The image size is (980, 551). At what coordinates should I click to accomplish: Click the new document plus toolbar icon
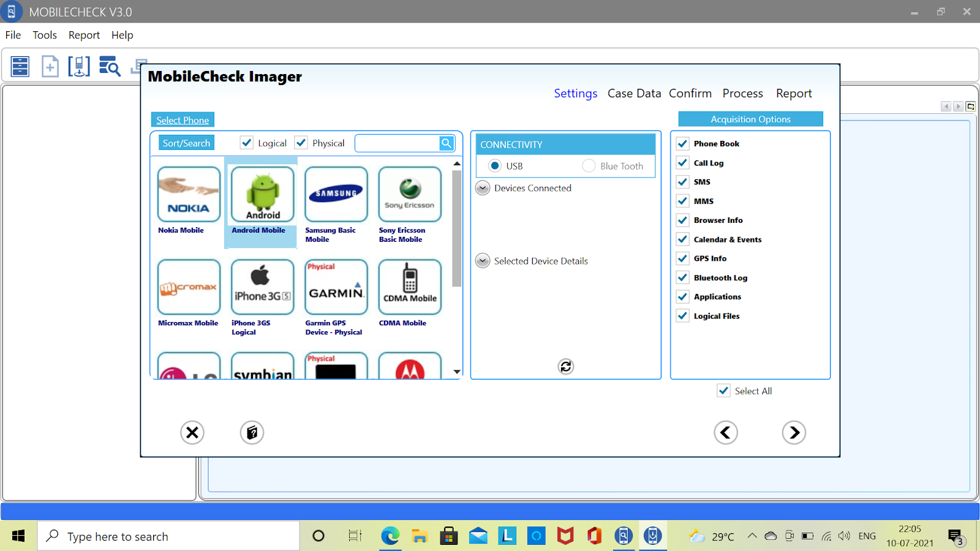pos(50,66)
